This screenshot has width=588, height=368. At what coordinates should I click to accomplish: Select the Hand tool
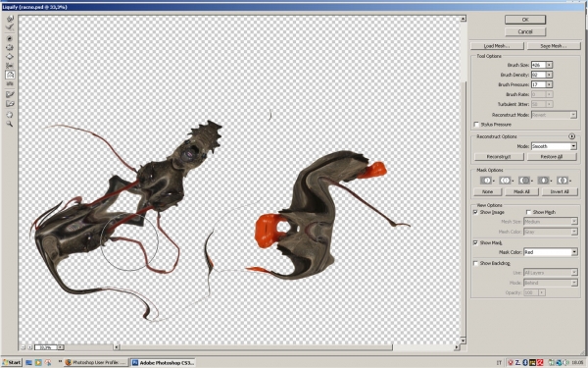(x=10, y=115)
